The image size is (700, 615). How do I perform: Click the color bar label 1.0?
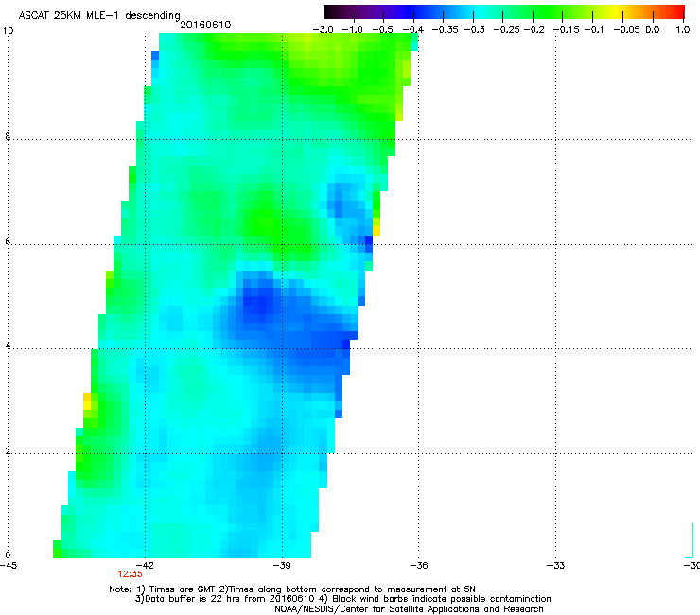pyautogui.click(x=683, y=30)
